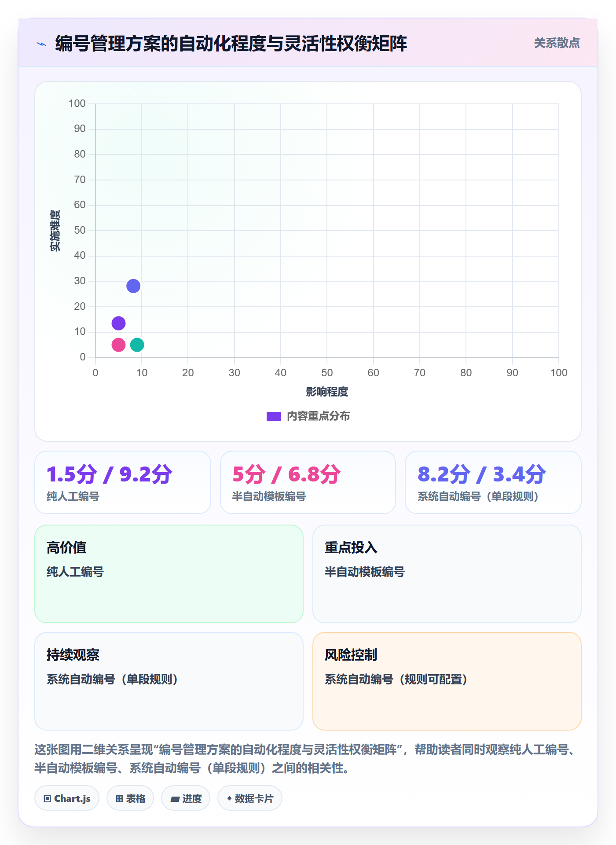Click the y-axis tick label 70
The width and height of the screenshot is (616, 845).
click(x=80, y=180)
